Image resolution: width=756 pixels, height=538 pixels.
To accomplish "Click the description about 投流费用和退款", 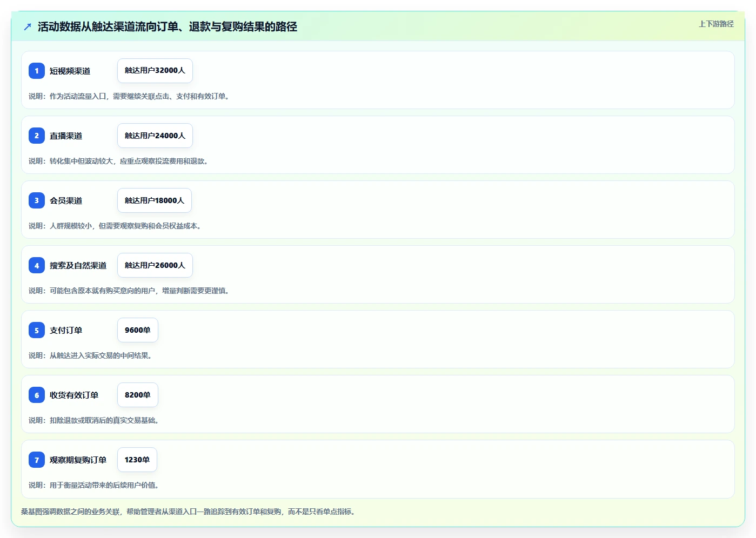I will [x=120, y=161].
